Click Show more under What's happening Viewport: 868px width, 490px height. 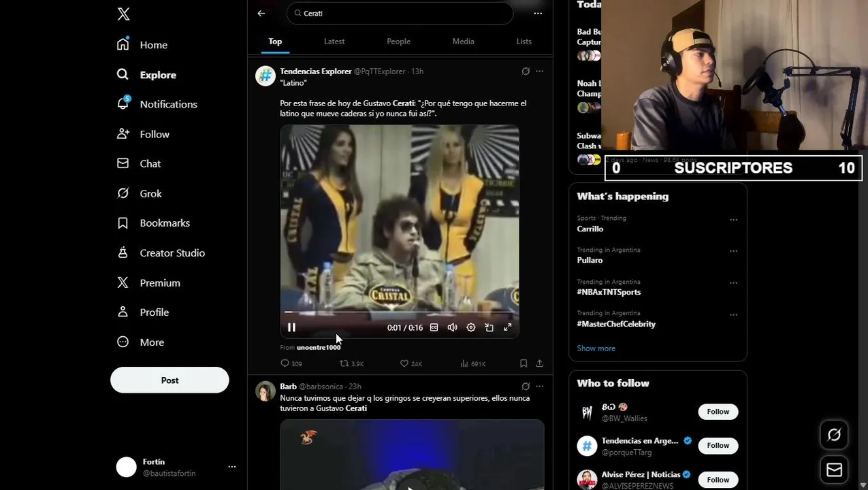[596, 348]
